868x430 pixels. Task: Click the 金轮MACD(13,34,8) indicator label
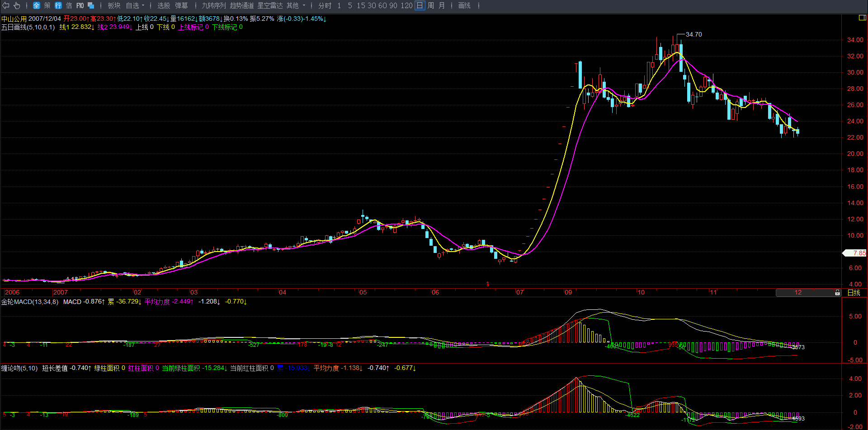30,302
